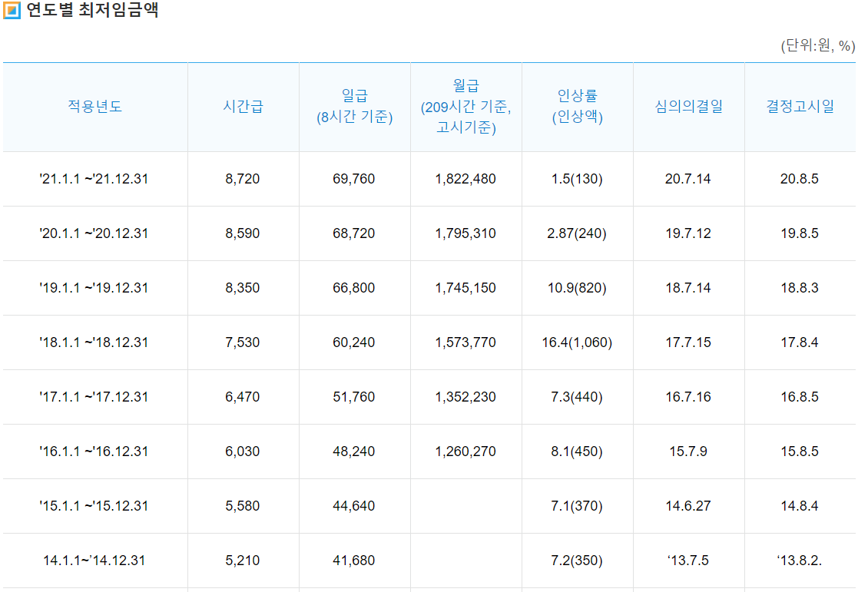Image resolution: width=868 pixels, height=592 pixels.
Task: Select the row label '21.1.1 ~'21.12.31
Action: (94, 179)
